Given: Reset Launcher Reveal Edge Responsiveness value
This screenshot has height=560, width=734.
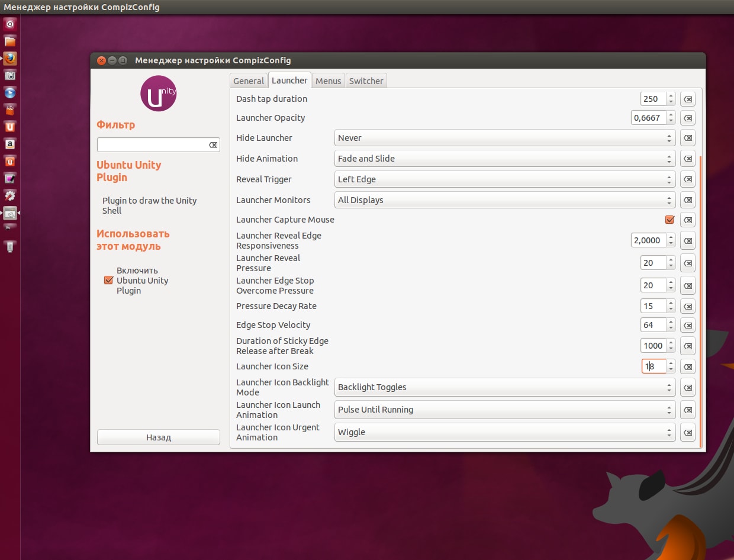Looking at the screenshot, I should click(687, 240).
